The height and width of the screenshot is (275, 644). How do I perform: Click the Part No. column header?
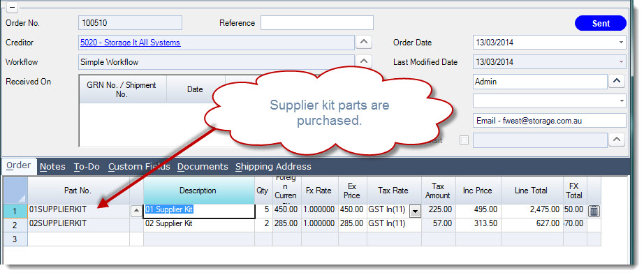pyautogui.click(x=78, y=191)
